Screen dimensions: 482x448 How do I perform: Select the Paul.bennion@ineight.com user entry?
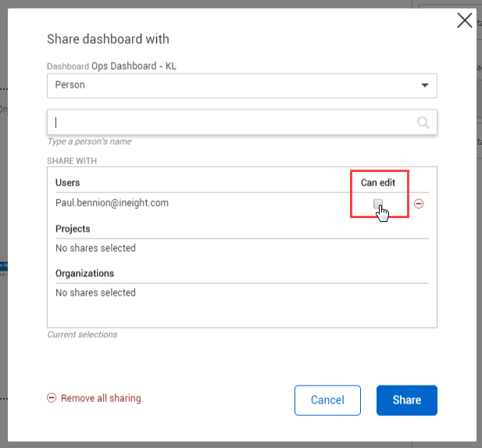[112, 203]
